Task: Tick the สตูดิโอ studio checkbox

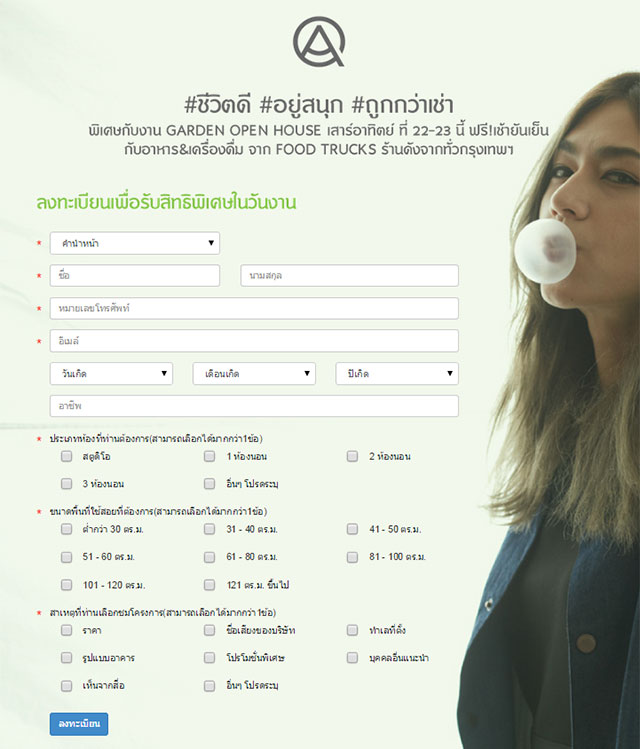Action: tap(66, 456)
